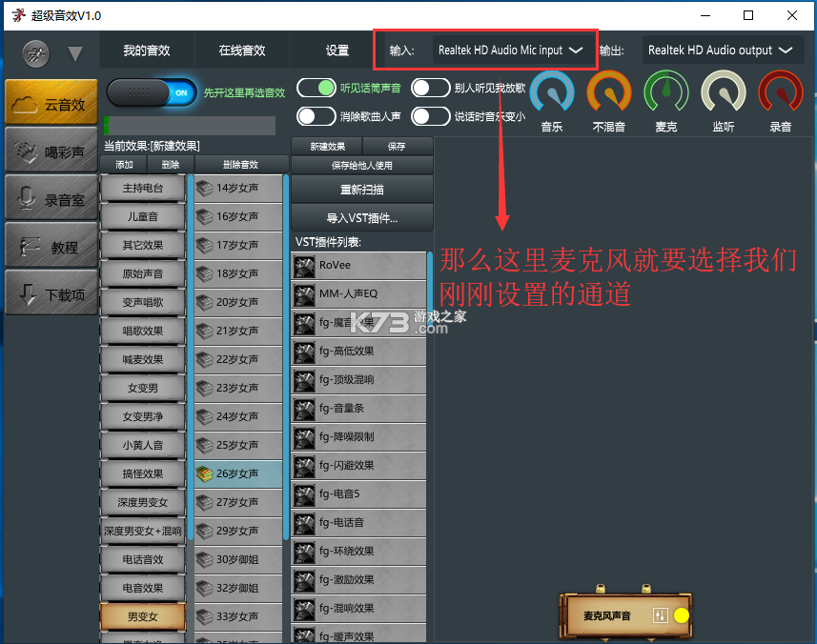
Task: Open the Realtek HD Audio output dropdown
Action: pos(722,50)
